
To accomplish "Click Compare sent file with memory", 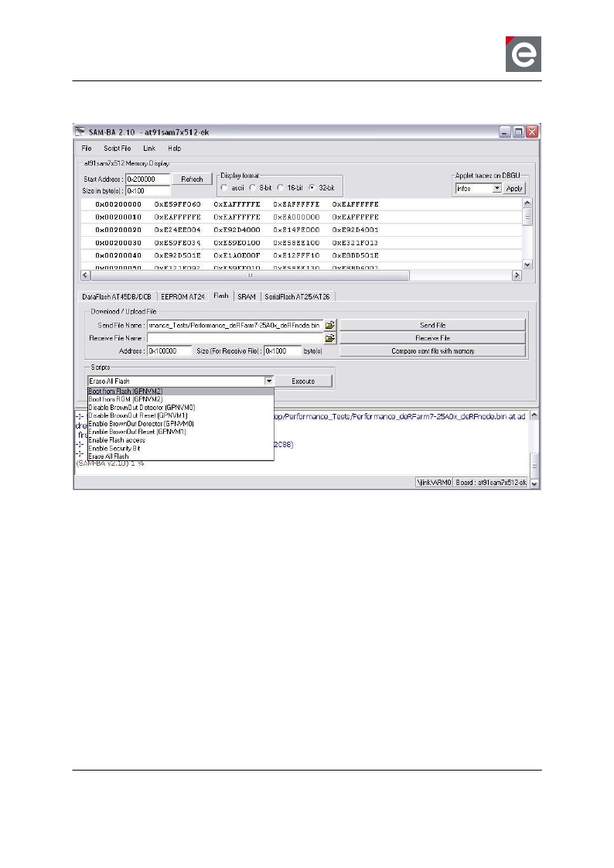I will coord(432,351).
